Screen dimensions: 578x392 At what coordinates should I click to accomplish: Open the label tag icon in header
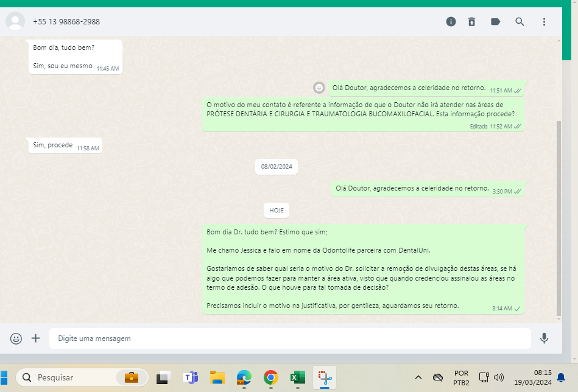coord(495,22)
